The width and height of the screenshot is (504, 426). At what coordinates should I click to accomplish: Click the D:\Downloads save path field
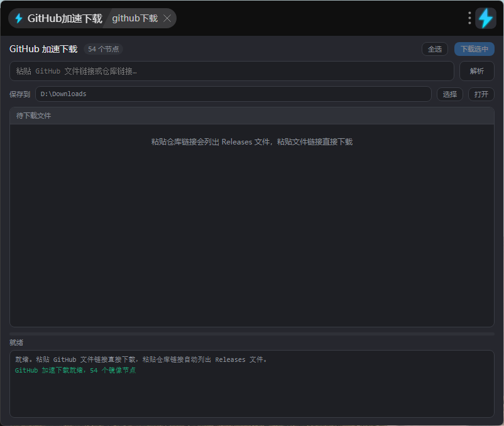coord(233,94)
